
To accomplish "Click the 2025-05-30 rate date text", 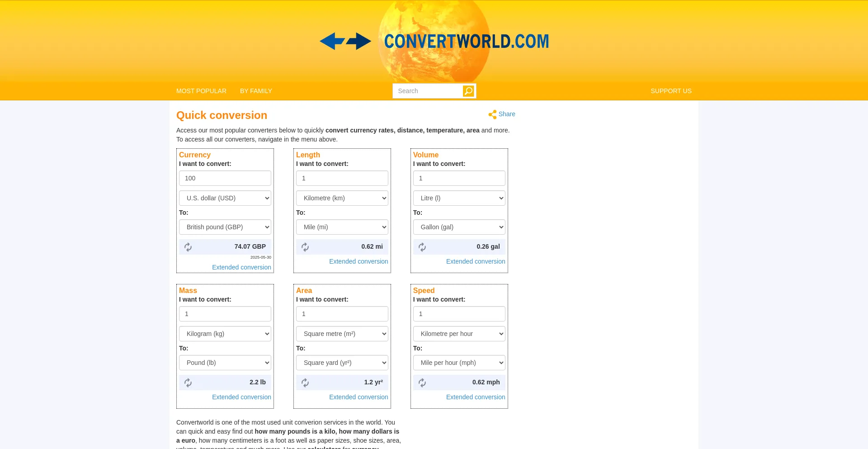I will coord(261,257).
